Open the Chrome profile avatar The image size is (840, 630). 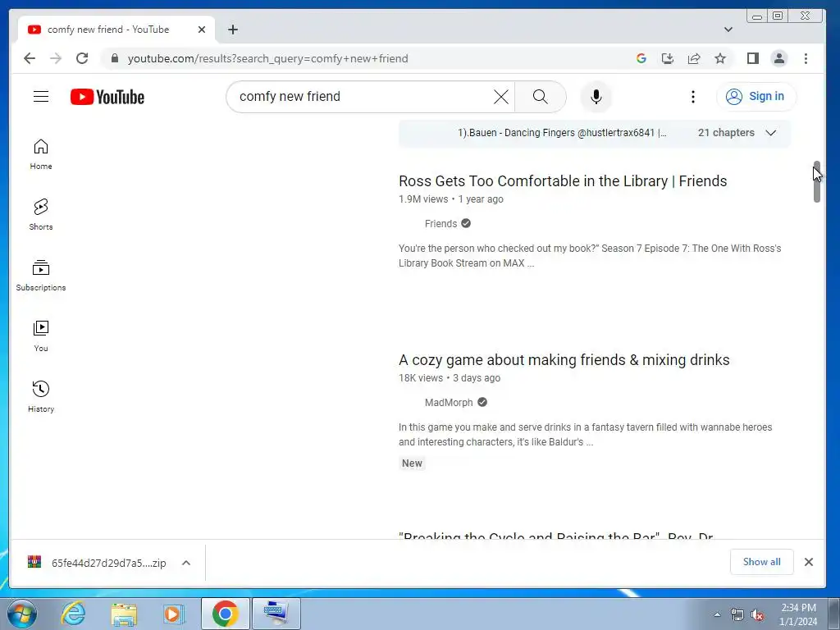(779, 58)
